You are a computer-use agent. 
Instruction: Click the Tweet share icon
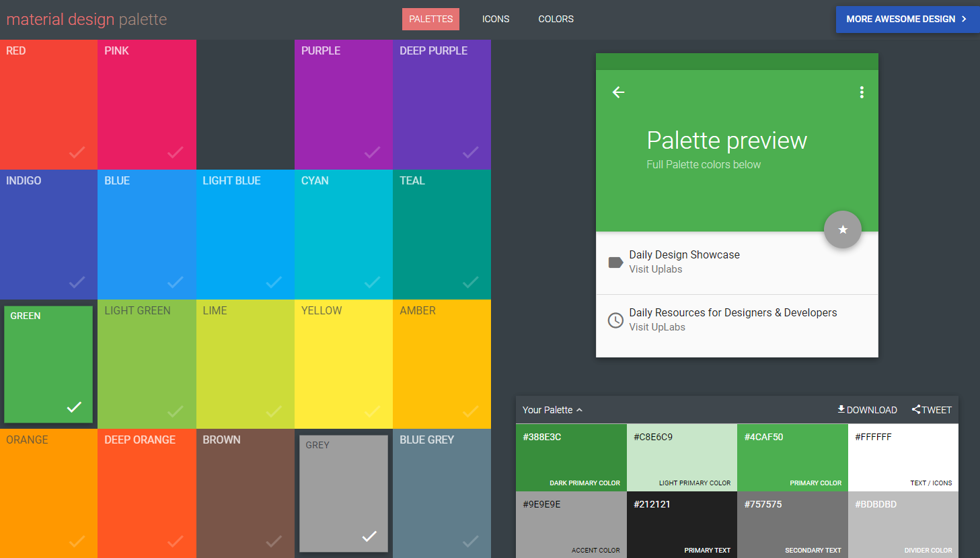coord(916,409)
